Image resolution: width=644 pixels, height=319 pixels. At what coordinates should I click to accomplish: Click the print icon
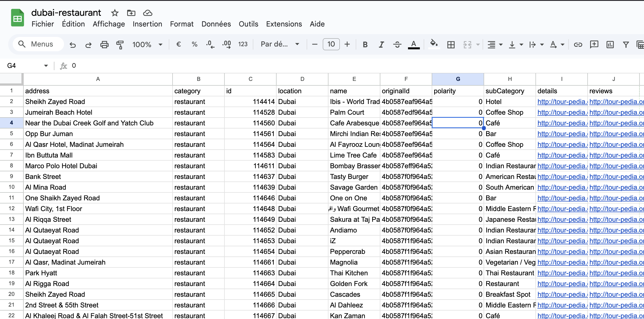tap(104, 45)
